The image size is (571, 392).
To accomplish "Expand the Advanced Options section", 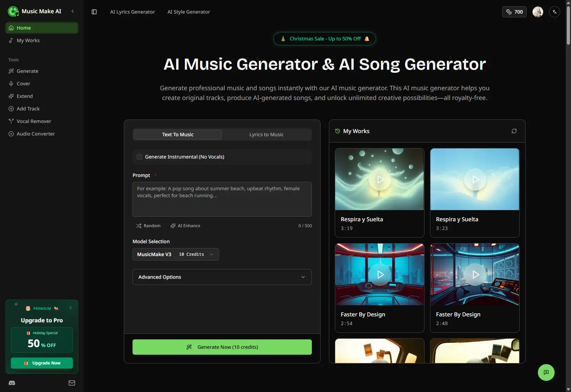I will (222, 277).
